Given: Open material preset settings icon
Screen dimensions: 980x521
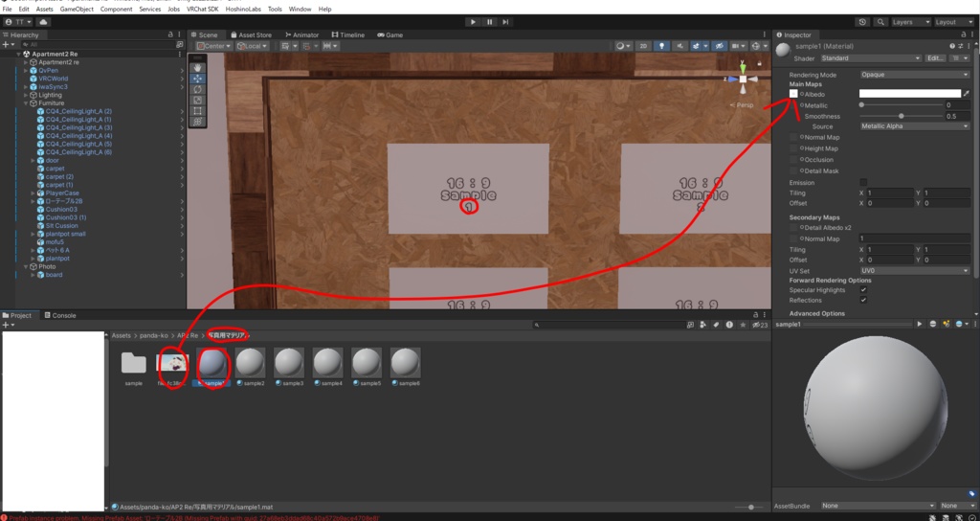Looking at the screenshot, I should [x=960, y=46].
